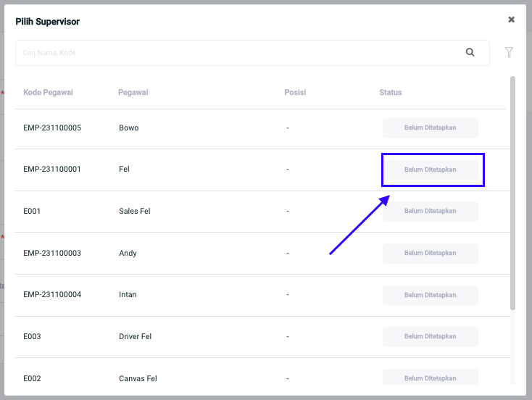The image size is (532, 400).
Task: Click Belum Ditetapkan status for Intan
Action: click(430, 295)
